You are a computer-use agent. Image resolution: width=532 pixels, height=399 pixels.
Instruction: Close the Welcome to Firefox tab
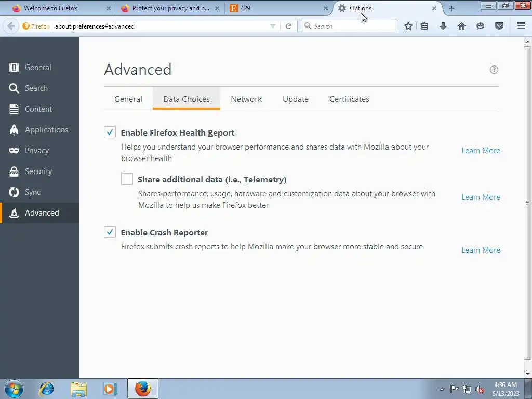(x=109, y=8)
